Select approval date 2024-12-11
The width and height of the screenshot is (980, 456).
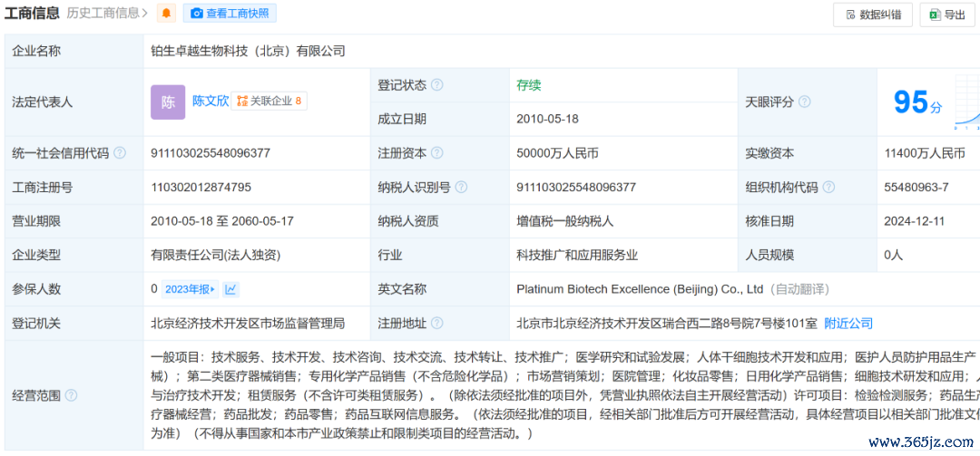click(915, 221)
